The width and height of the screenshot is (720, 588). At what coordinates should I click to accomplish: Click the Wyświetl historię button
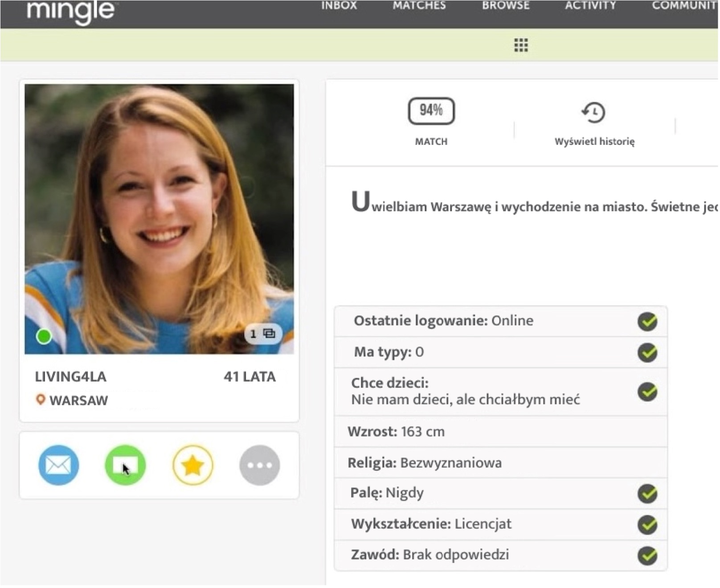595,142
